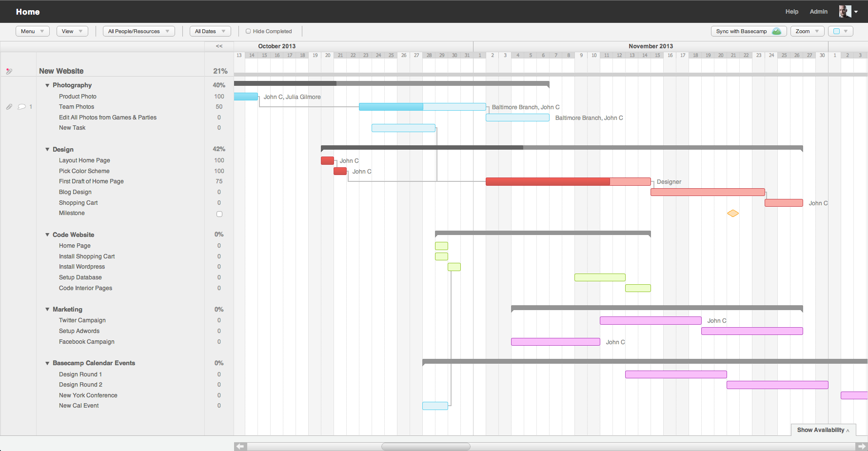Click Sync with Basecamp
Screen dimensions: 868x451
pyautogui.click(x=749, y=31)
